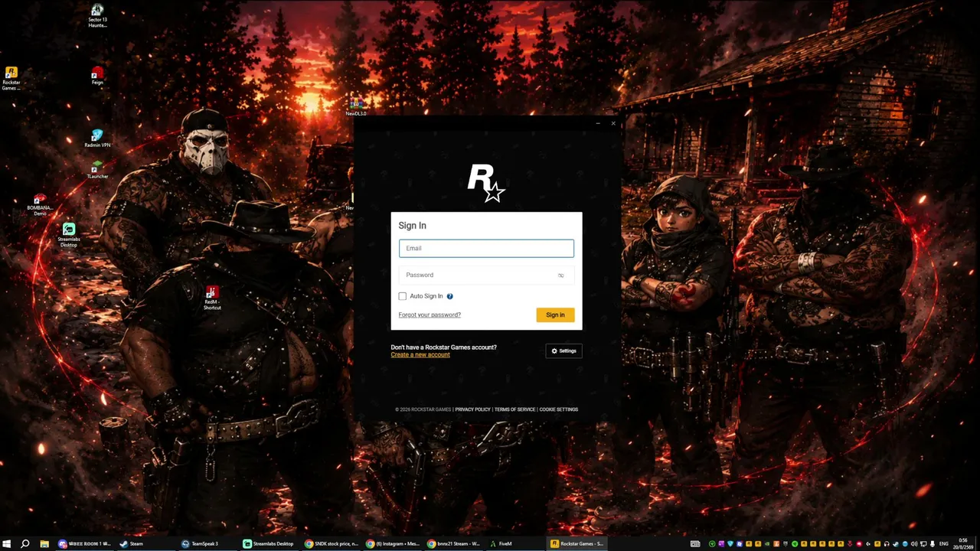980x551 pixels.
Task: Open the Windows Start menu
Action: pos(7,544)
